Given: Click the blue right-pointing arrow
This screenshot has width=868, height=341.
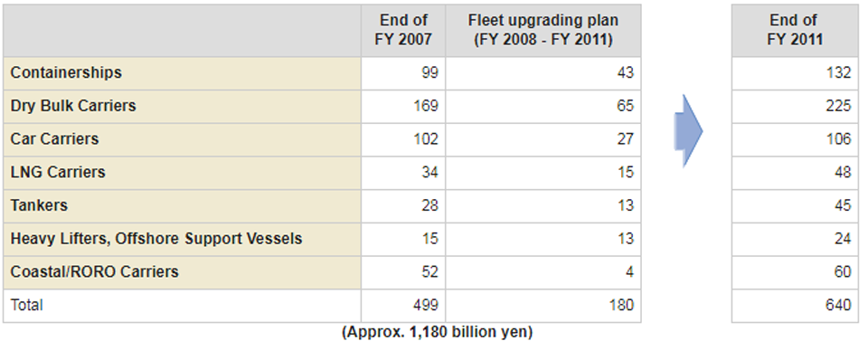Looking at the screenshot, I should [x=689, y=131].
